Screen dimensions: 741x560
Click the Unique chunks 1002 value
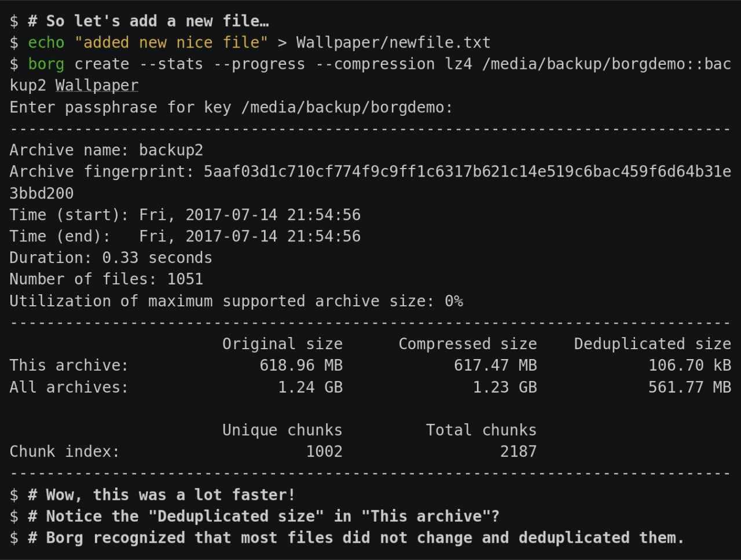click(324, 452)
